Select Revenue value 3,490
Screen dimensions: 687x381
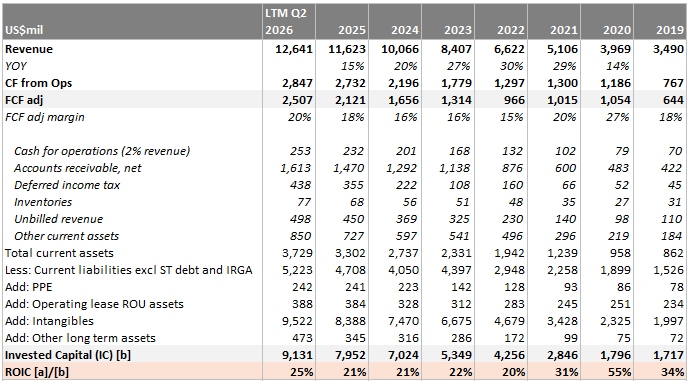tap(668, 49)
